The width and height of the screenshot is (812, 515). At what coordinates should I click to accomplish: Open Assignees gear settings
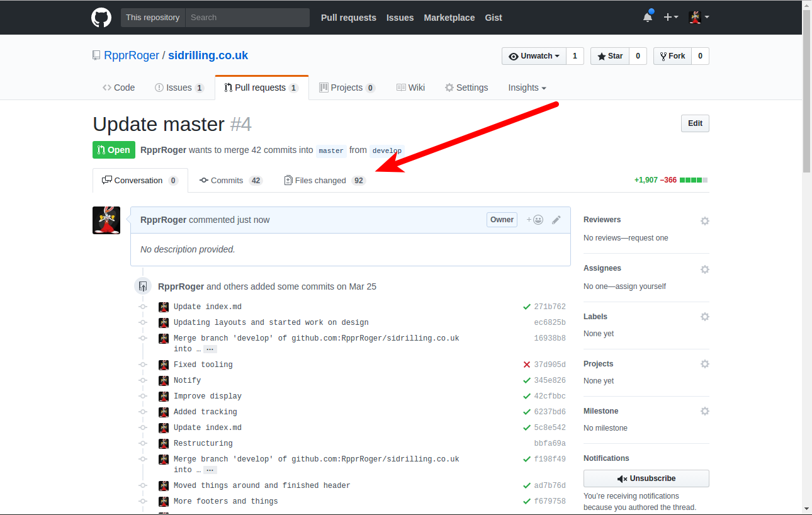point(705,269)
